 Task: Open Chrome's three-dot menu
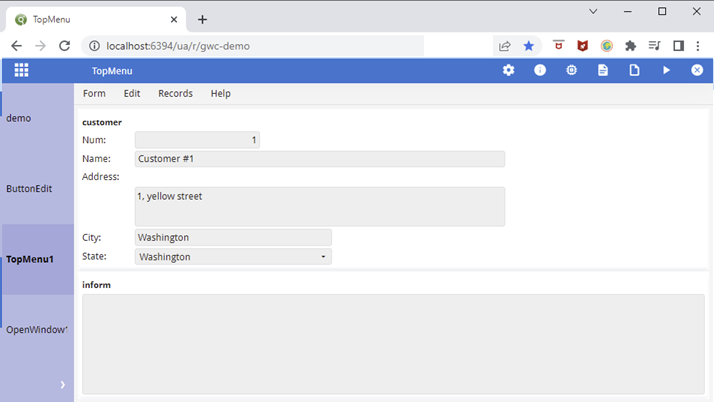[x=700, y=46]
